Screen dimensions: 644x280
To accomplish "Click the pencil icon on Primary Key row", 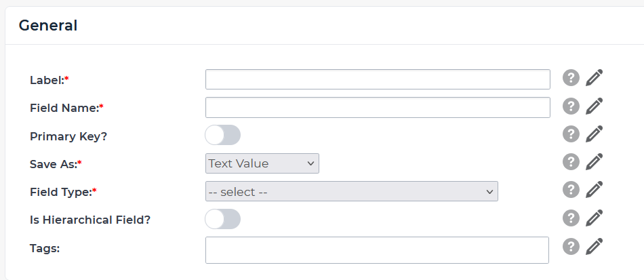I will [x=595, y=134].
